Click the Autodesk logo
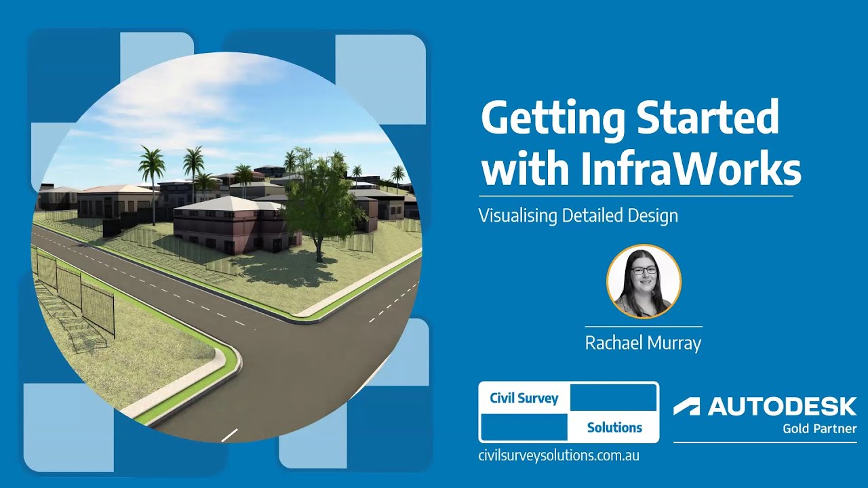This screenshot has height=488, width=868. click(765, 407)
